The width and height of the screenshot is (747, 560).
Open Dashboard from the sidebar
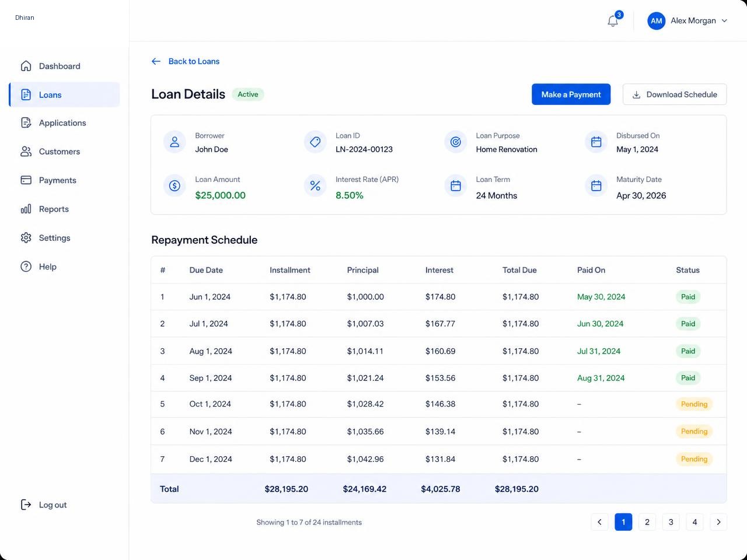click(64, 66)
